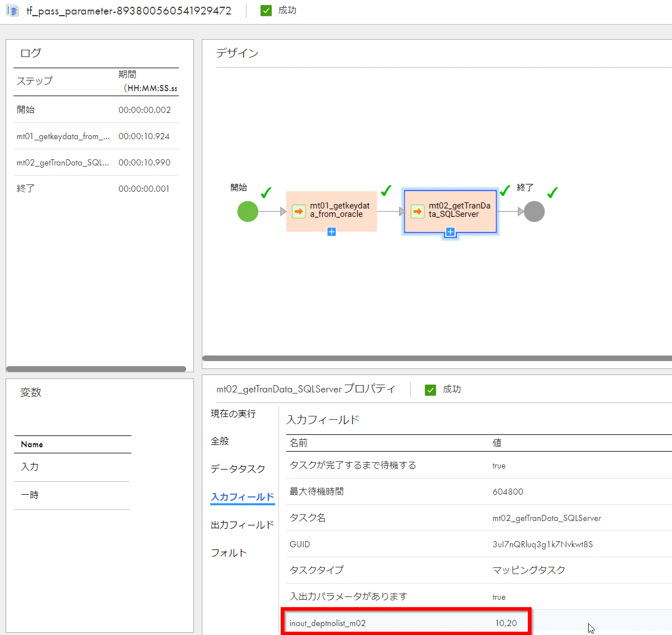Click the 期間 column header in log
This screenshot has width=672, height=635.
(148, 81)
